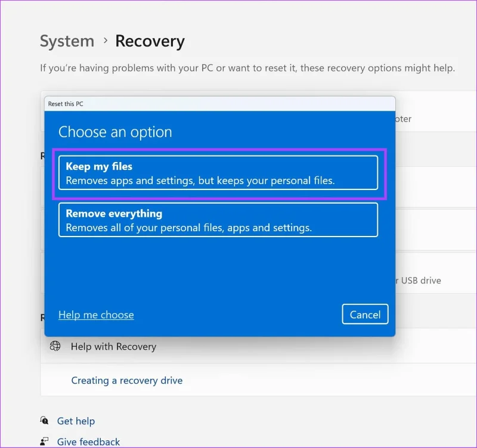Choose the Keep my files option
This screenshot has height=448, width=477.
pyautogui.click(x=218, y=173)
